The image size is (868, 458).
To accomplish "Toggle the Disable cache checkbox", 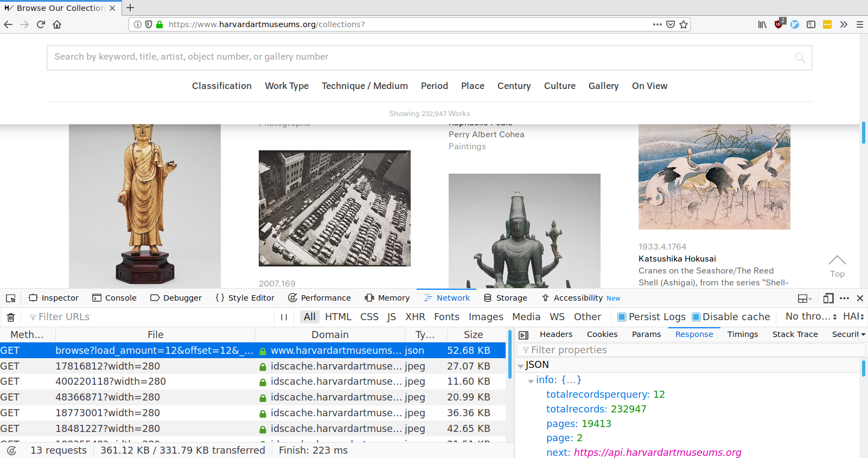I will (696, 317).
